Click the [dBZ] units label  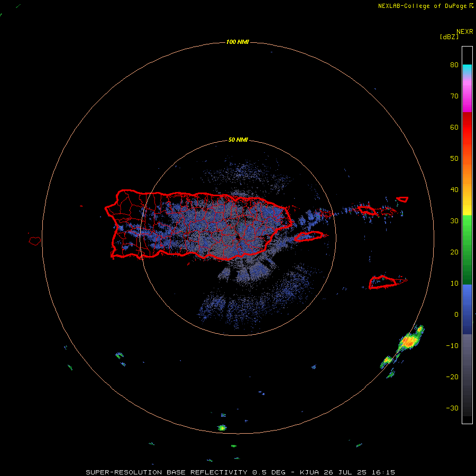pyautogui.click(x=449, y=37)
